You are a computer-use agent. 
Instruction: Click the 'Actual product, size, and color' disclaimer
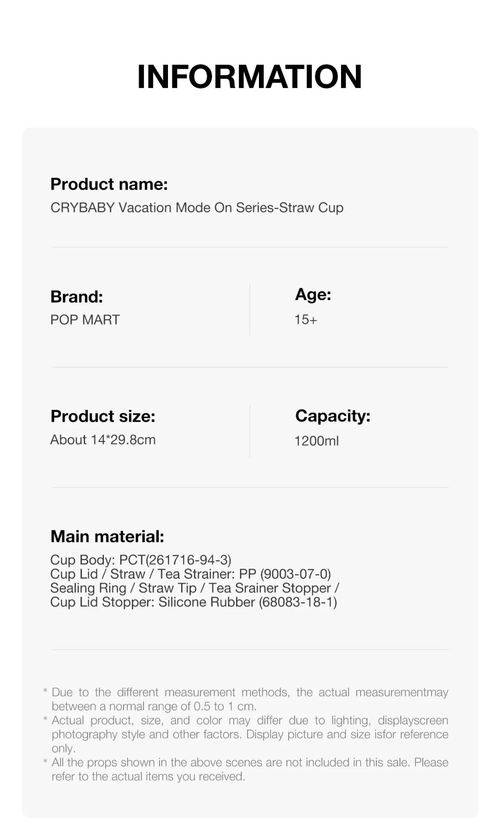click(250, 721)
